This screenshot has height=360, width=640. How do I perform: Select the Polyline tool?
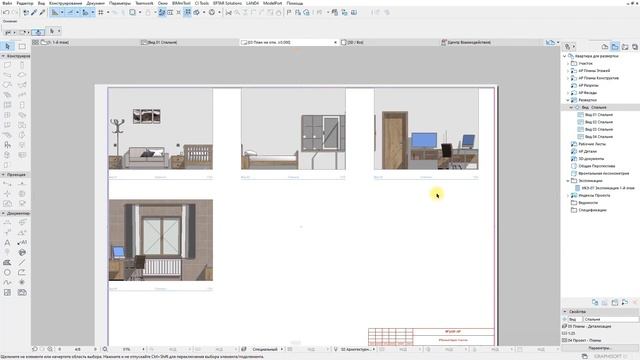click(22, 272)
